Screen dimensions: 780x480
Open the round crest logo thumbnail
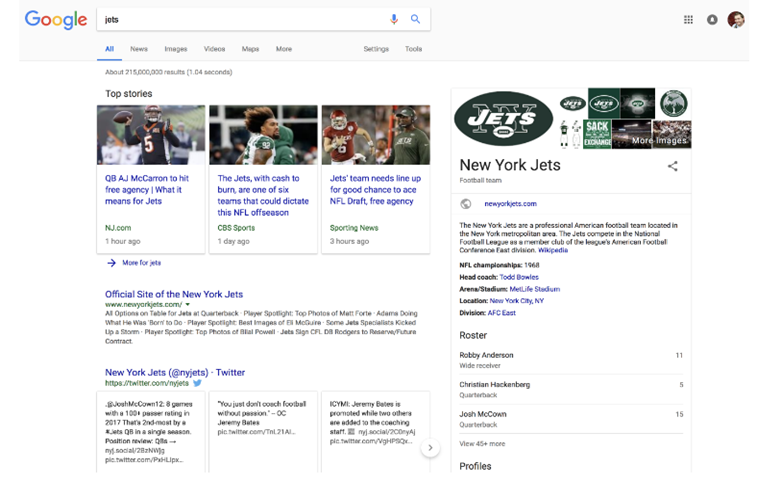674,103
